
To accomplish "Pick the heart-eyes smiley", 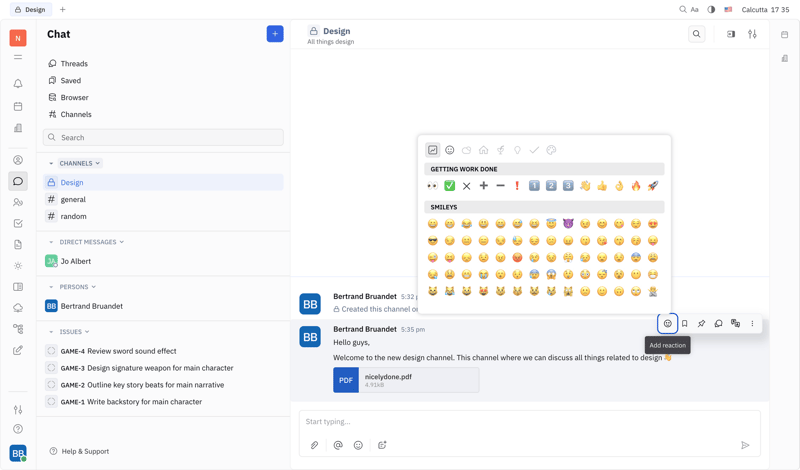I will pyautogui.click(x=653, y=224).
